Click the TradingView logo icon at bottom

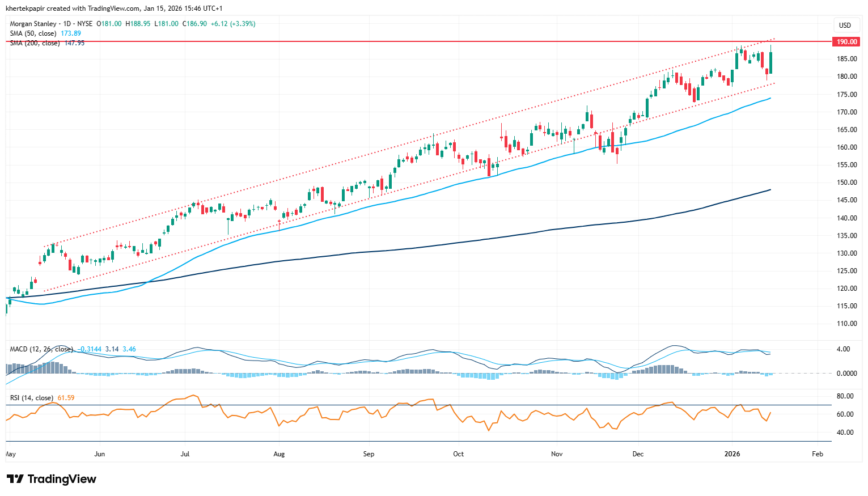(x=15, y=479)
